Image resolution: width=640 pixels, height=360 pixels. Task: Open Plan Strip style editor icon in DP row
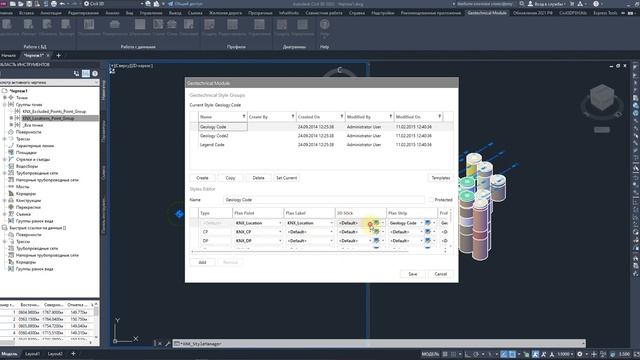(x=427, y=241)
